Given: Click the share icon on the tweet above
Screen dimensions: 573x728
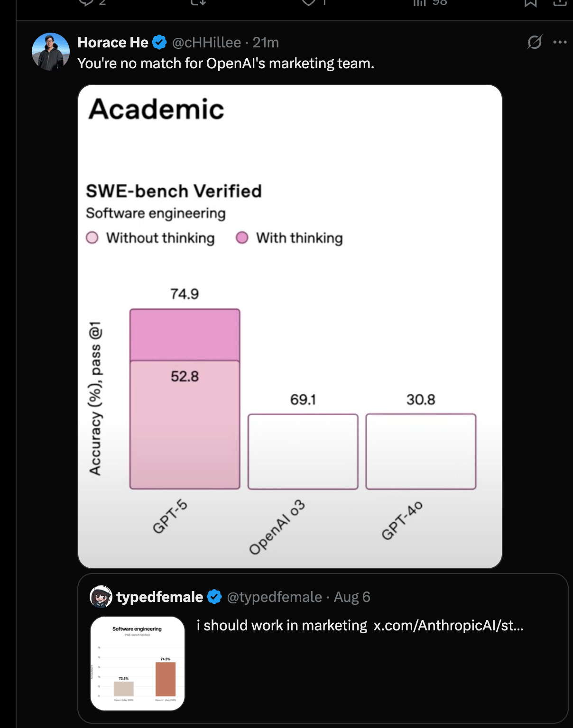Looking at the screenshot, I should click(x=560, y=2).
